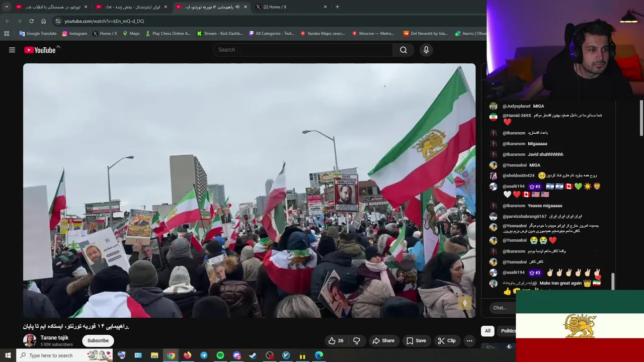The width and height of the screenshot is (644, 362).
Task: Go back in Chrome
Action: (x=7, y=21)
